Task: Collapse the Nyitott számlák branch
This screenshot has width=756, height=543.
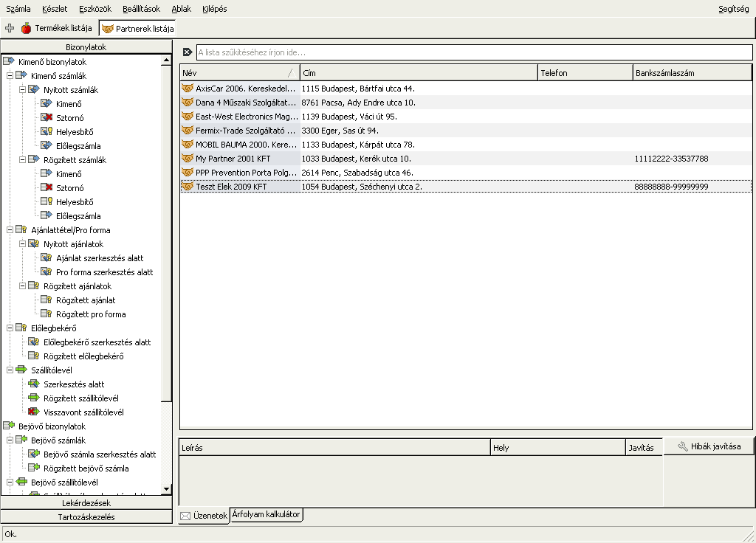Action: point(22,89)
